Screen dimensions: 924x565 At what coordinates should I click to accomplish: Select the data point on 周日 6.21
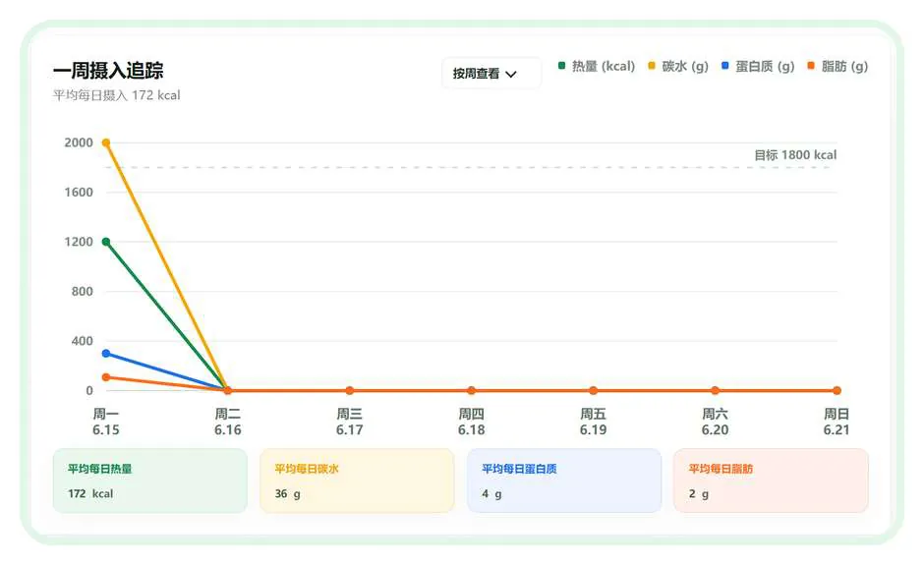[837, 391]
